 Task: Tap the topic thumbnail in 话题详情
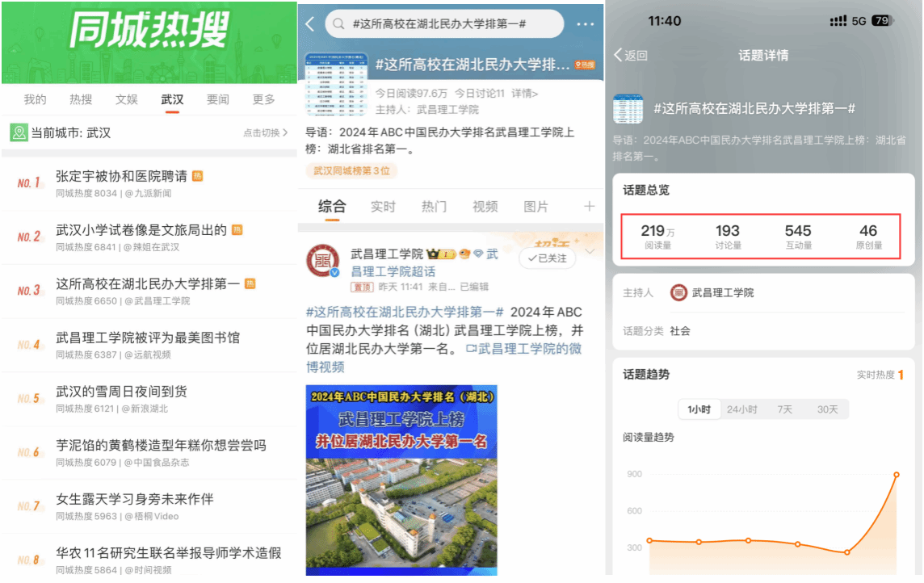pyautogui.click(x=628, y=109)
